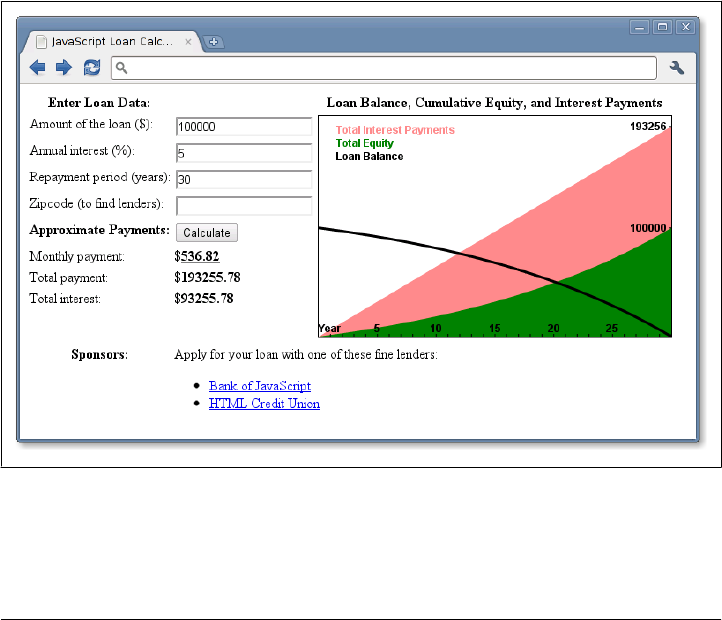Image resolution: width=722 pixels, height=620 pixels.
Task: Click the Enter Loan Data heading
Action: point(99,103)
